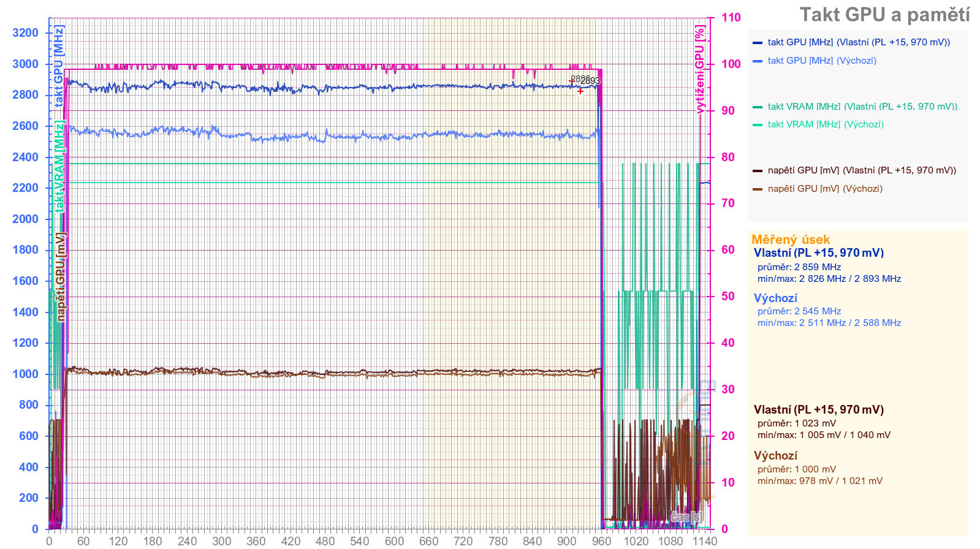980x549 pixels.
Task: Click time axis tick value 660
Action: click(428, 541)
